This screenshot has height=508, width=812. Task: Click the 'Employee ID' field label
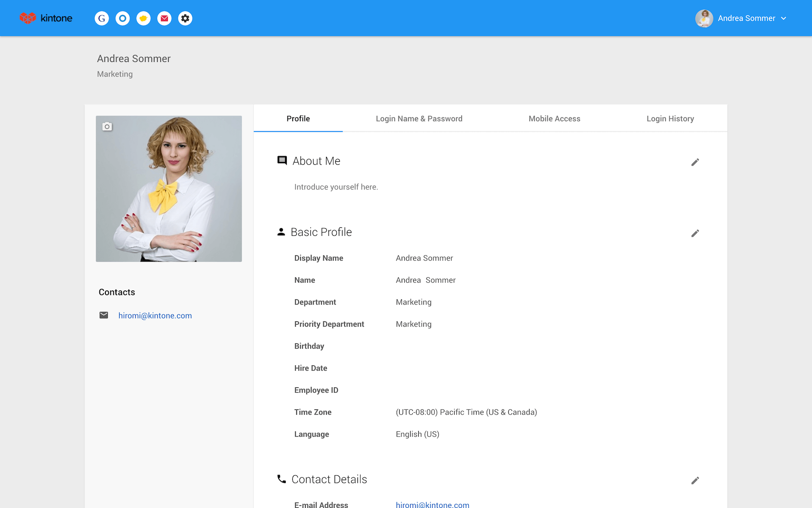pos(316,390)
